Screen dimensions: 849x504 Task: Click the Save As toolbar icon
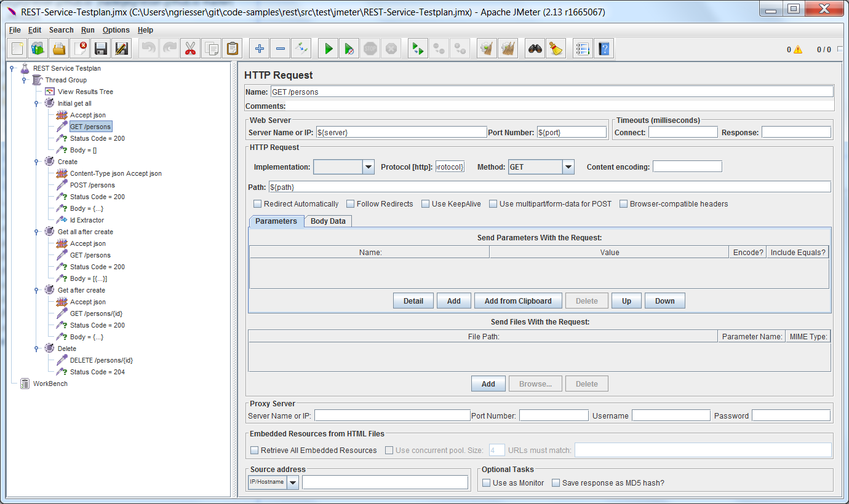[x=122, y=49]
